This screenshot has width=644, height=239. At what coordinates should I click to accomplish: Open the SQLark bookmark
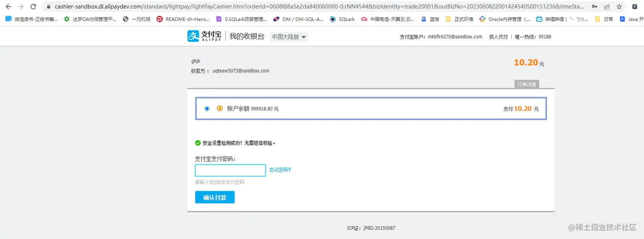coord(342,19)
